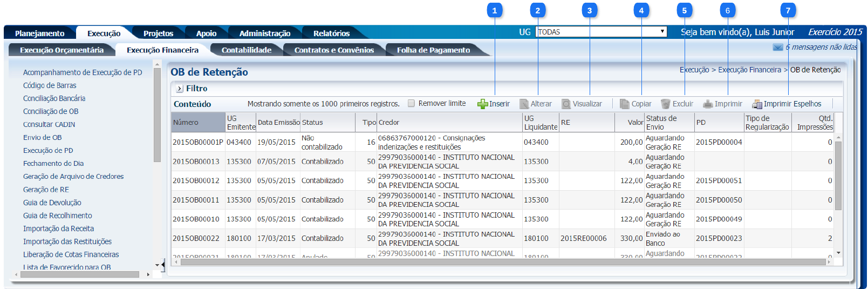This screenshot has height=289, width=868.
Task: Switch to the Contabilidade tab
Action: pyautogui.click(x=246, y=50)
